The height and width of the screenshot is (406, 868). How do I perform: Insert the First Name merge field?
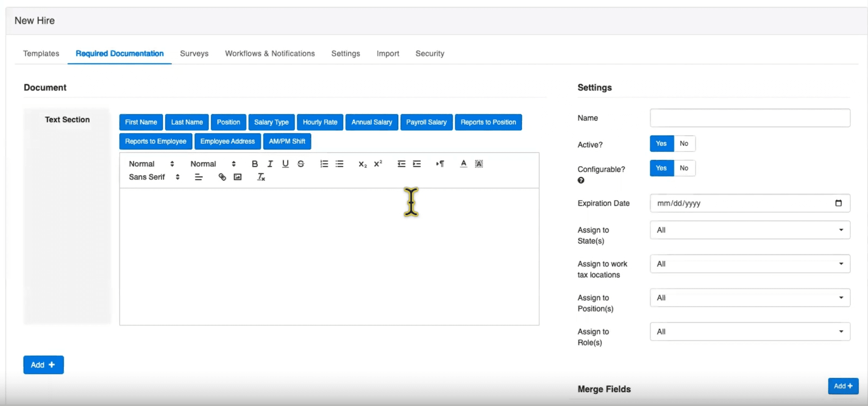141,122
